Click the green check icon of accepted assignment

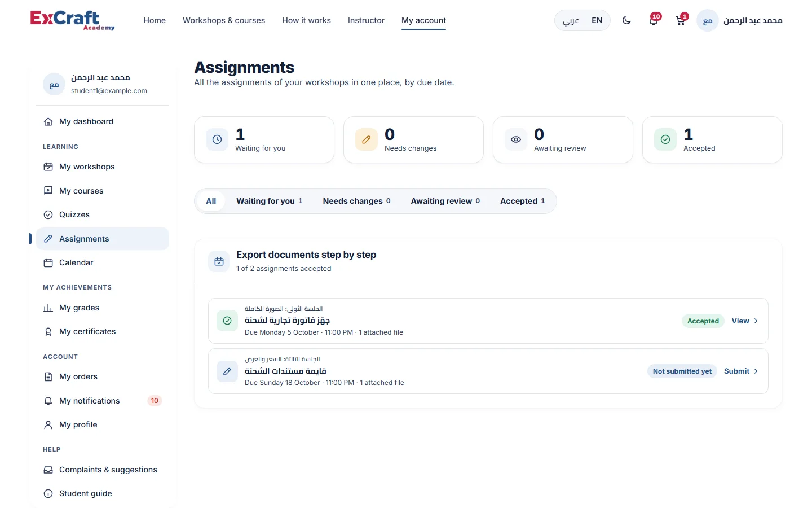click(x=227, y=321)
